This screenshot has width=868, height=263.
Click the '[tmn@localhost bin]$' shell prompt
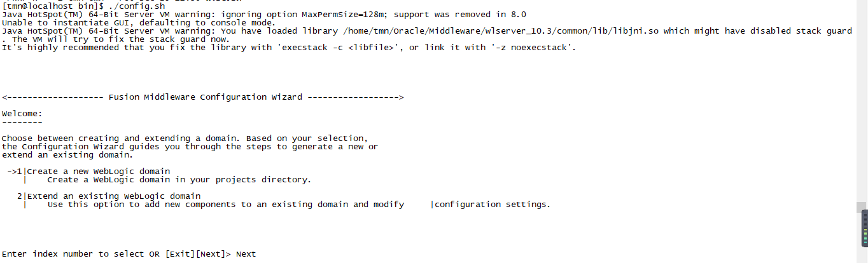52,6
